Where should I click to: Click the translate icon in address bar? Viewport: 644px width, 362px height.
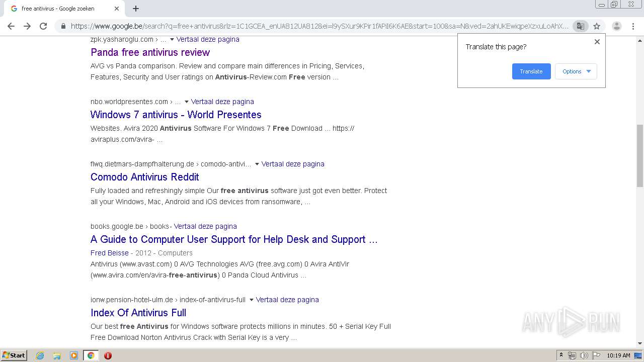580,26
